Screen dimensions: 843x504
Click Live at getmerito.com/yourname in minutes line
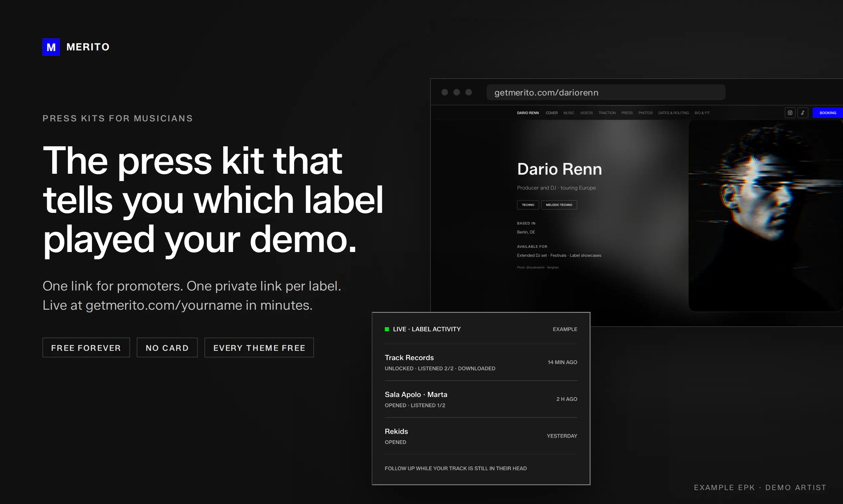[178, 305]
